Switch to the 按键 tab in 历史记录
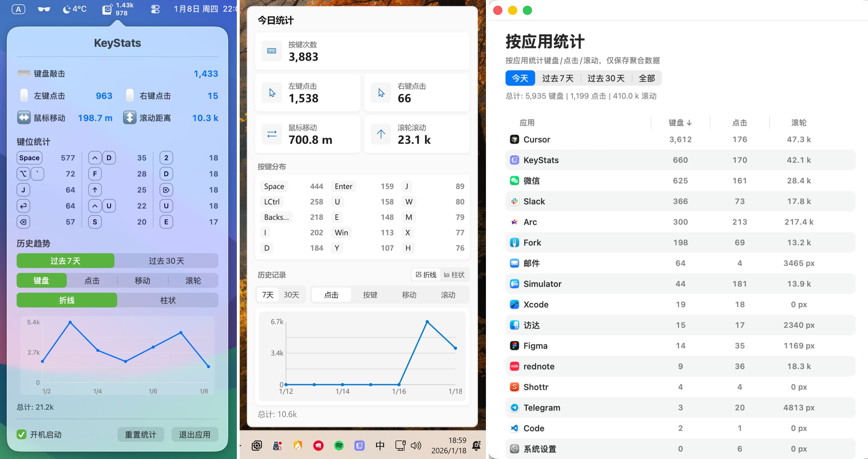This screenshot has width=868, height=459. coord(370,295)
